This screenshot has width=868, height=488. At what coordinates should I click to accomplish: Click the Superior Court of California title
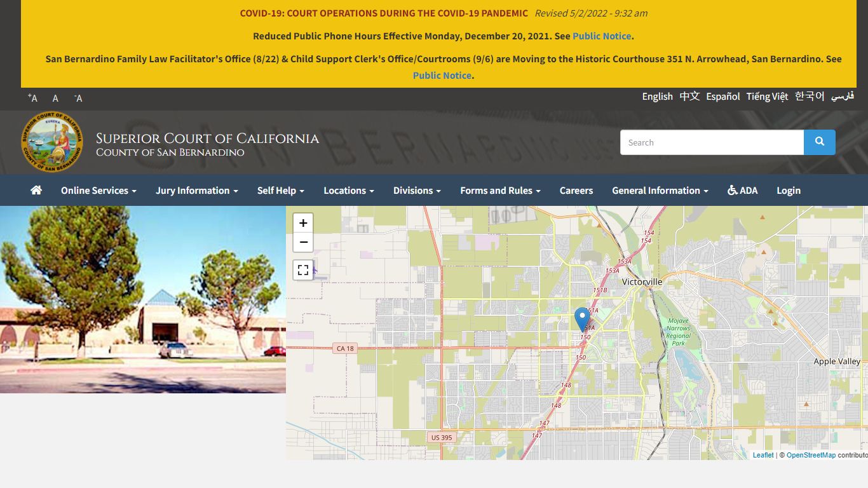pos(207,139)
